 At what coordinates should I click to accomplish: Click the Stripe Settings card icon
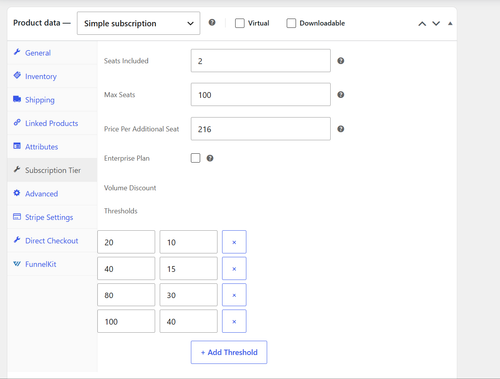[17, 217]
